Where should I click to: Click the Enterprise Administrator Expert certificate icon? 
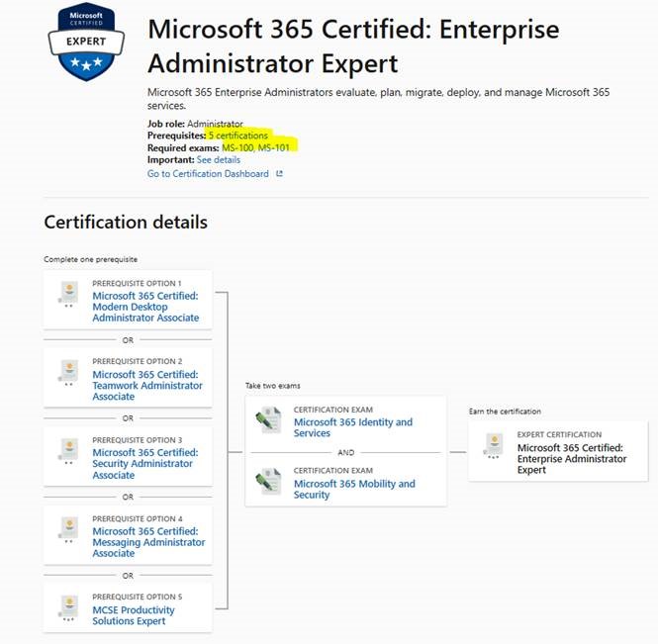494,445
